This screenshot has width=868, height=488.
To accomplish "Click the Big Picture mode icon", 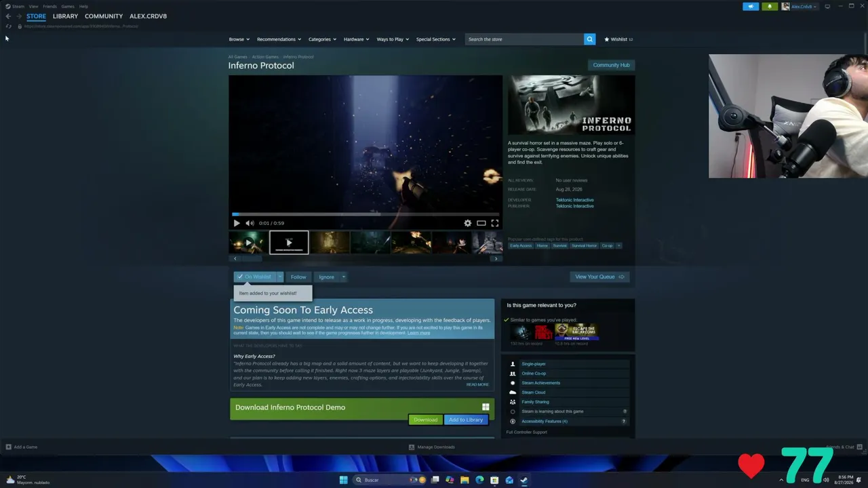I will [x=827, y=7].
